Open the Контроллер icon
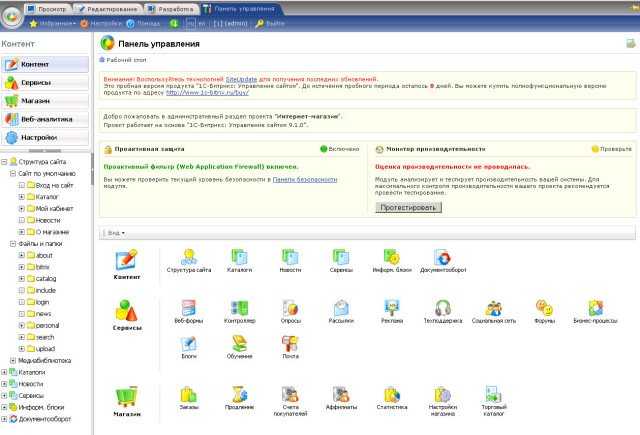Viewport: 640px width, 435px height. pyautogui.click(x=240, y=312)
